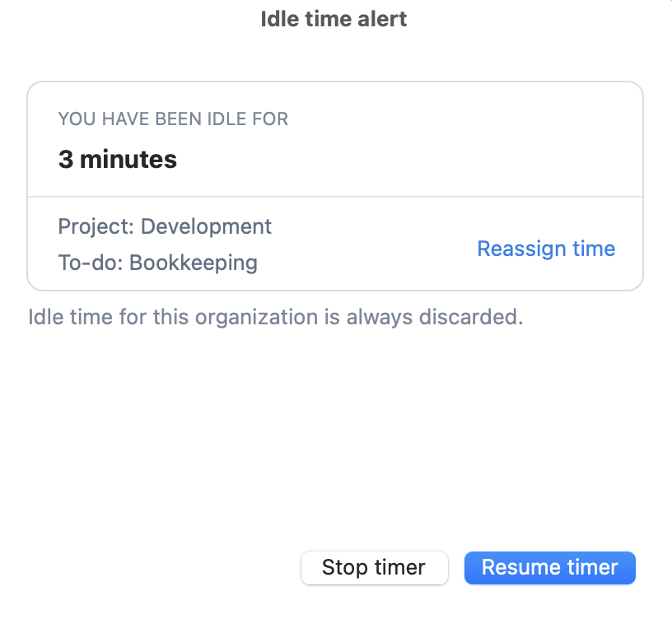Image resolution: width=672 pixels, height=619 pixels.
Task: Click the 'Project:' label text
Action: 96,226
